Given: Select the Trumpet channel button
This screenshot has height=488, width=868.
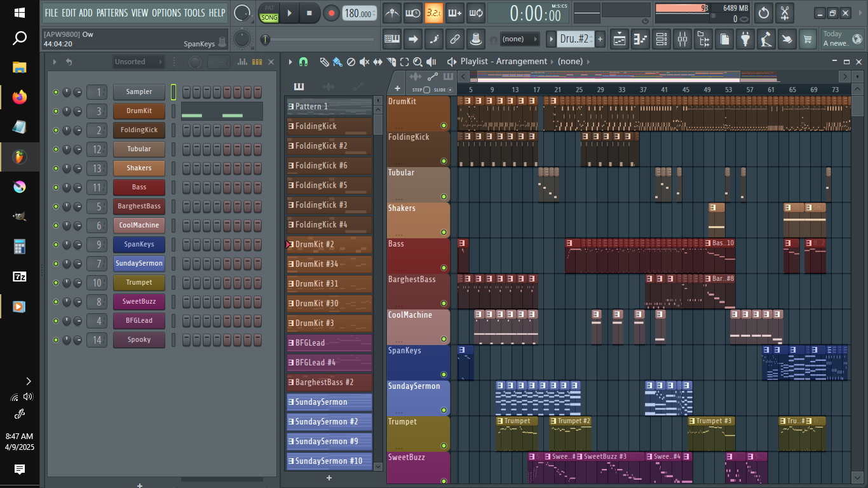Looking at the screenshot, I should (139, 283).
